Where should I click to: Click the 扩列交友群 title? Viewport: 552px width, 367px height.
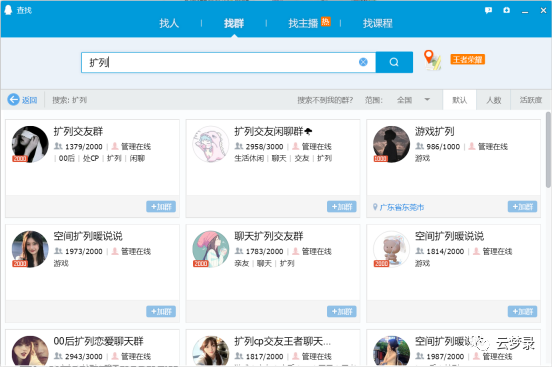(78, 131)
